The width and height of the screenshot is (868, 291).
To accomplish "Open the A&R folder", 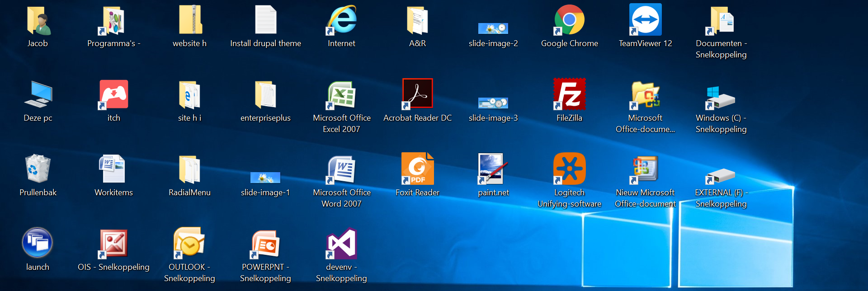I will pyautogui.click(x=418, y=20).
